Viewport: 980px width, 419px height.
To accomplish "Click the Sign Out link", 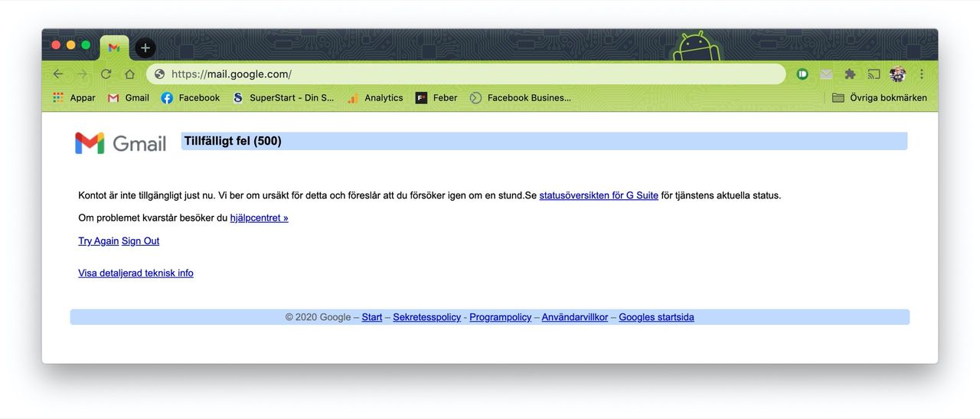I will pyautogui.click(x=141, y=241).
